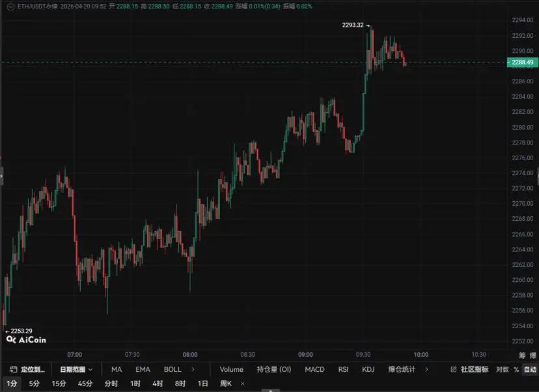Click the low marker 2253.29
539x392 pixels.
click(21, 331)
